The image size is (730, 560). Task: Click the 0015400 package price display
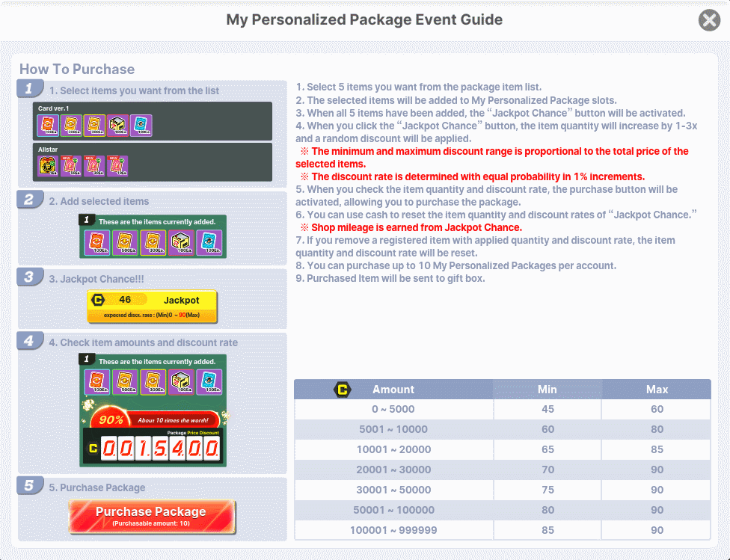coord(160,449)
